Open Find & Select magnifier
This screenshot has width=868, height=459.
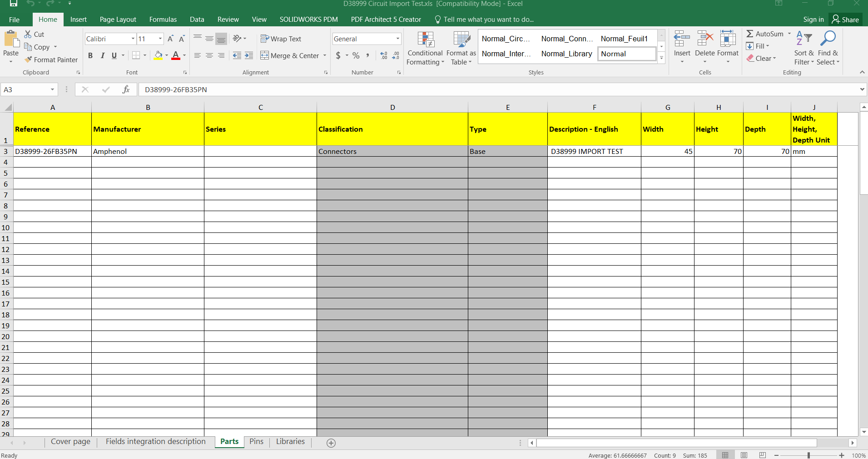pyautogui.click(x=828, y=48)
